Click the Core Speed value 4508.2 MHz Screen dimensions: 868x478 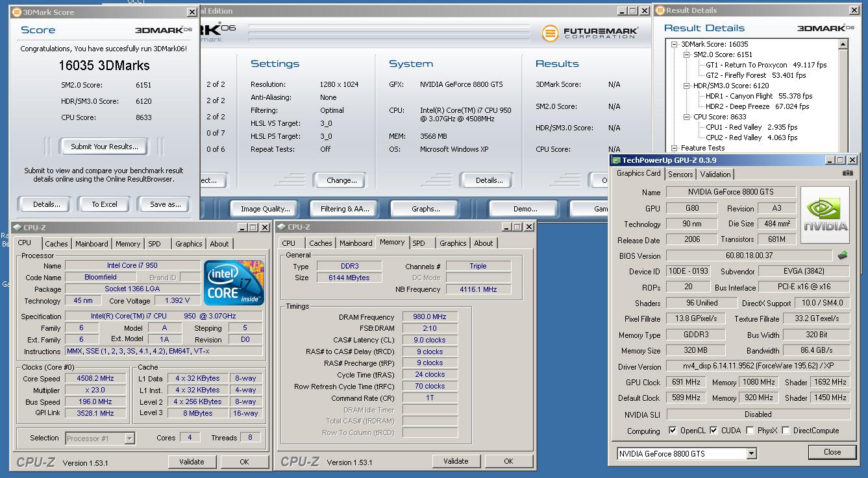(x=96, y=379)
